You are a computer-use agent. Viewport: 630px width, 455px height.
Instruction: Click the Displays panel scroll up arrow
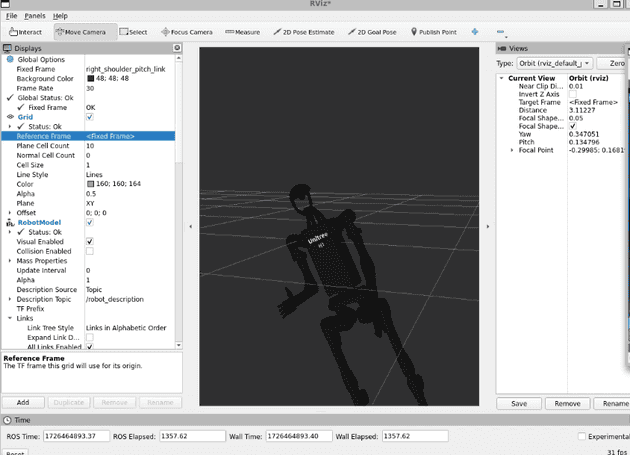179,58
